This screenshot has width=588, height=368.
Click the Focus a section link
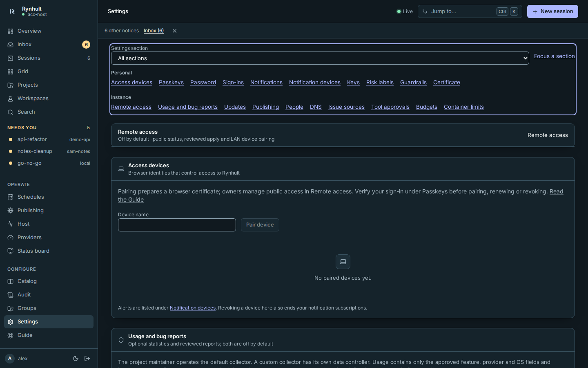[x=554, y=56]
